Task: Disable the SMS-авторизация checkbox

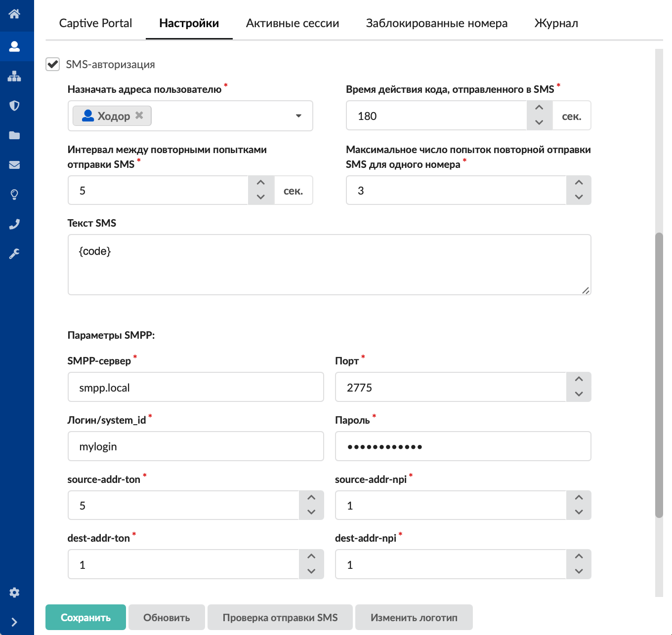Action: point(53,65)
